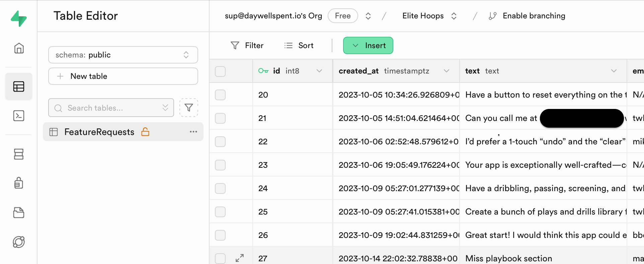Open the SQL Editor sidebar icon
Viewport: 644px width, 264px height.
[x=19, y=116]
